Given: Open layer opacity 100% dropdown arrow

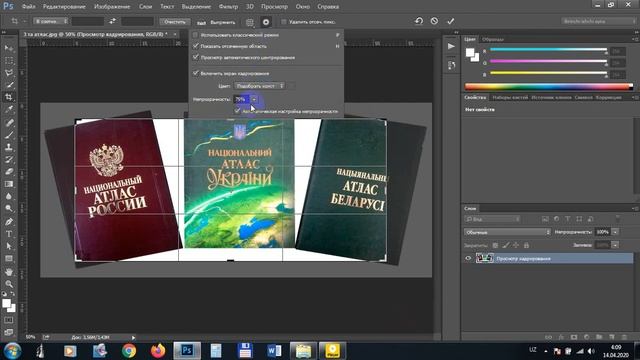Looking at the screenshot, I should pyautogui.click(x=615, y=232).
